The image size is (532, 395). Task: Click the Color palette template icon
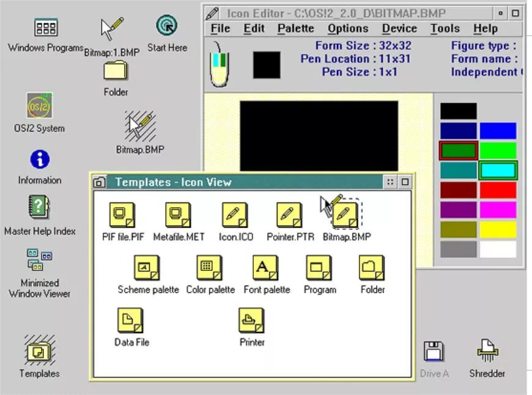(x=210, y=268)
